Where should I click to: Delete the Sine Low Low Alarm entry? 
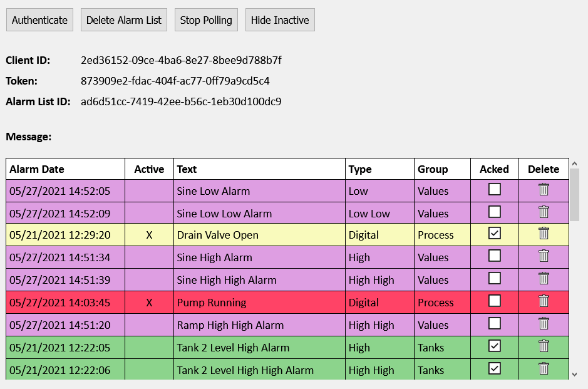tap(543, 213)
